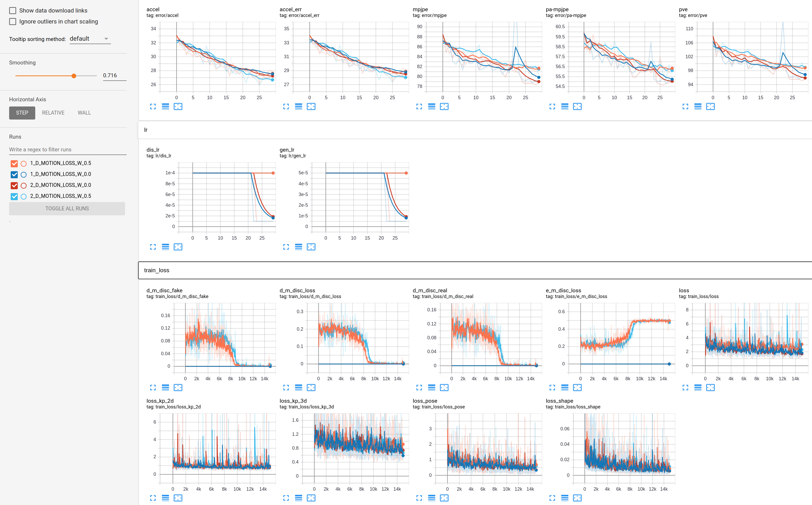Select STEP horizontal axis button
812x505 pixels.
point(22,113)
